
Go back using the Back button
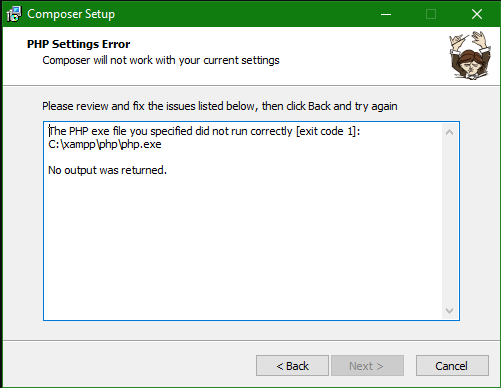pos(292,366)
